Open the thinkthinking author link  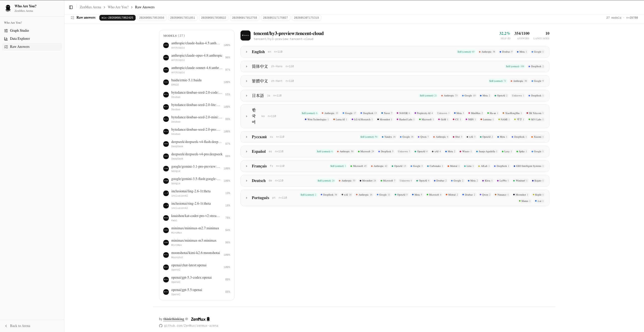[174, 319]
